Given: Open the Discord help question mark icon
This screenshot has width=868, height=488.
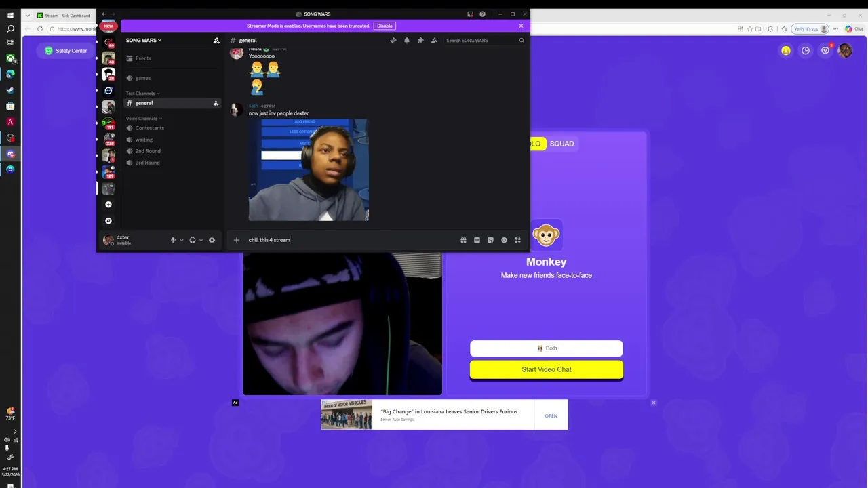Looking at the screenshot, I should (482, 14).
